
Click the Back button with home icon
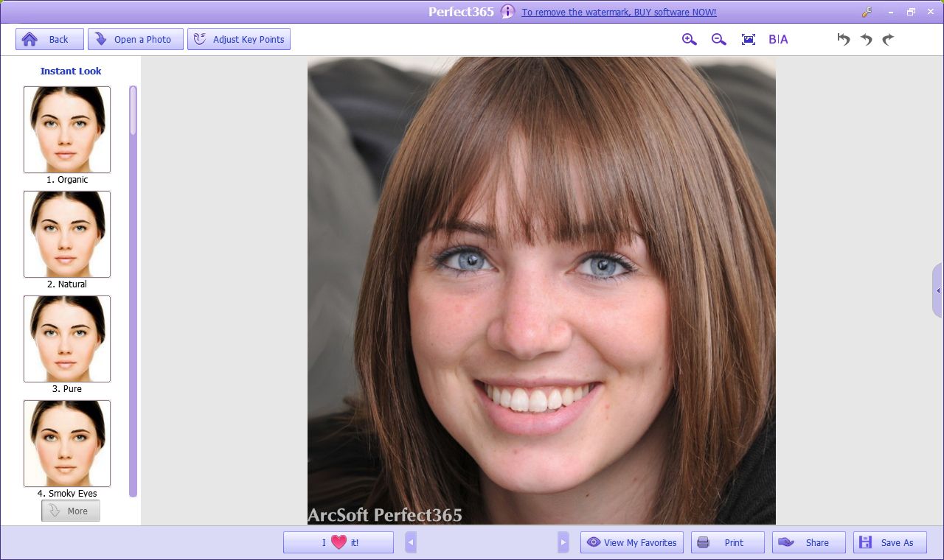49,39
